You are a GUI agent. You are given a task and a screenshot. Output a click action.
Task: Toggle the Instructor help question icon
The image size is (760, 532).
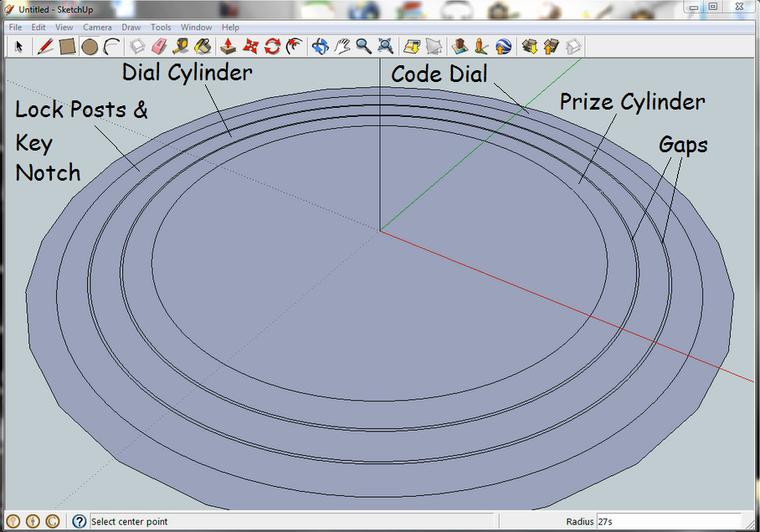pyautogui.click(x=79, y=521)
